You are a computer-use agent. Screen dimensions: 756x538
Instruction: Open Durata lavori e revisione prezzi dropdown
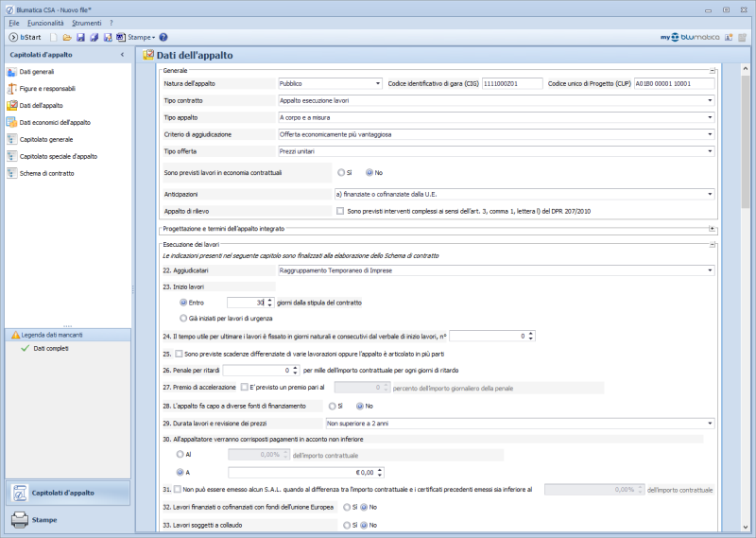[x=710, y=424]
